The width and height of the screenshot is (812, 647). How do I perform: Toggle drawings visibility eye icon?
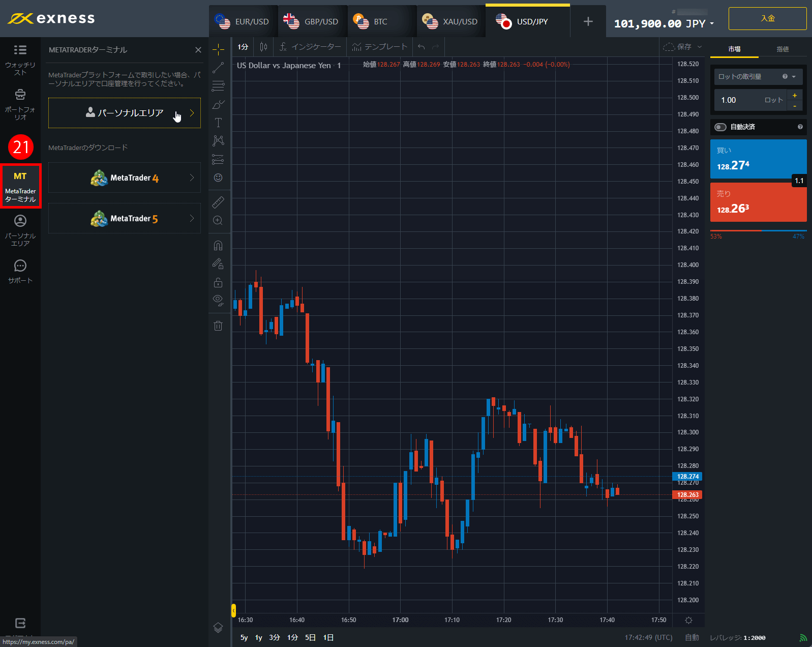[x=218, y=300]
